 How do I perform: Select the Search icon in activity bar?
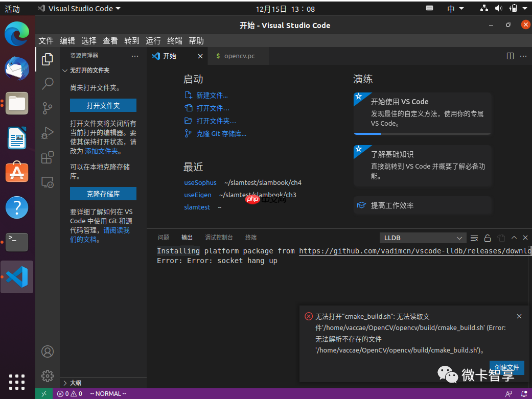click(x=47, y=84)
